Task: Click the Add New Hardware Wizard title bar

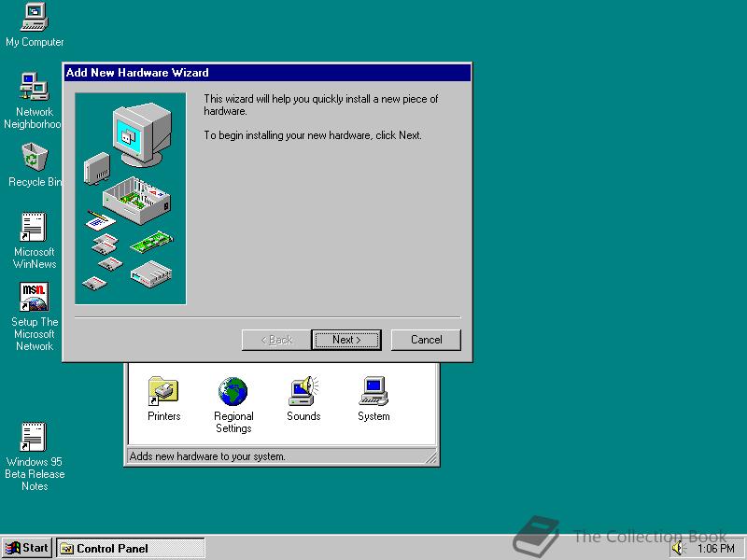Action: click(x=267, y=73)
